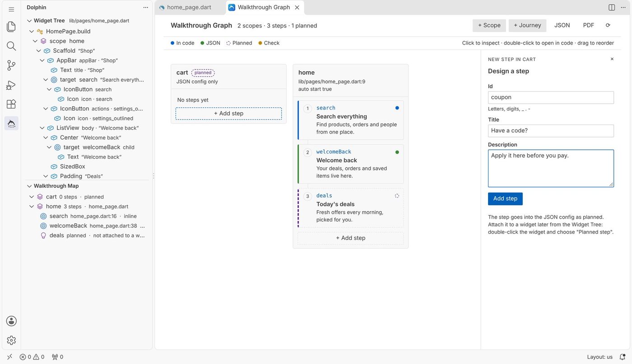Click the + Journey button
The width and height of the screenshot is (632, 364).
527,25
